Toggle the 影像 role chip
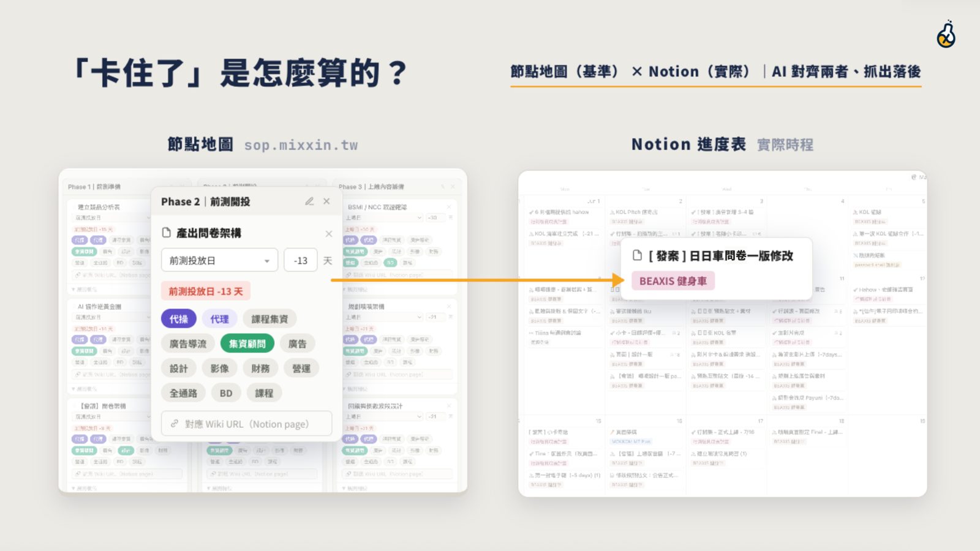This screenshot has width=980, height=551. click(x=219, y=368)
